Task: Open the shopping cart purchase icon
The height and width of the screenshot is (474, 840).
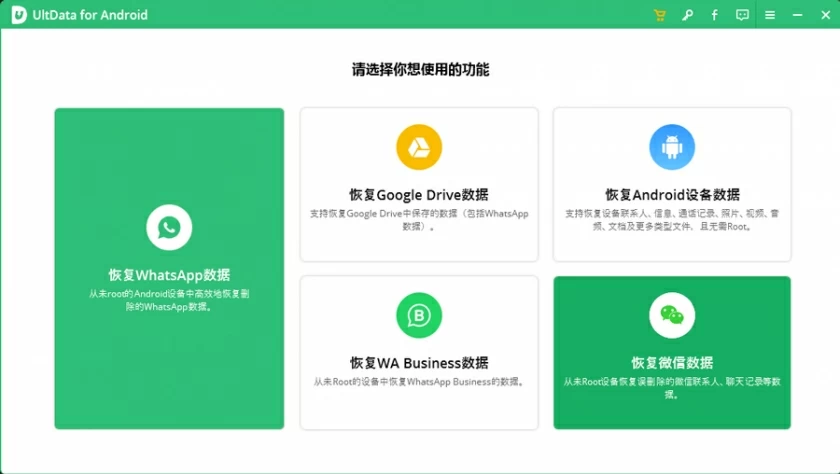Action: pos(659,15)
